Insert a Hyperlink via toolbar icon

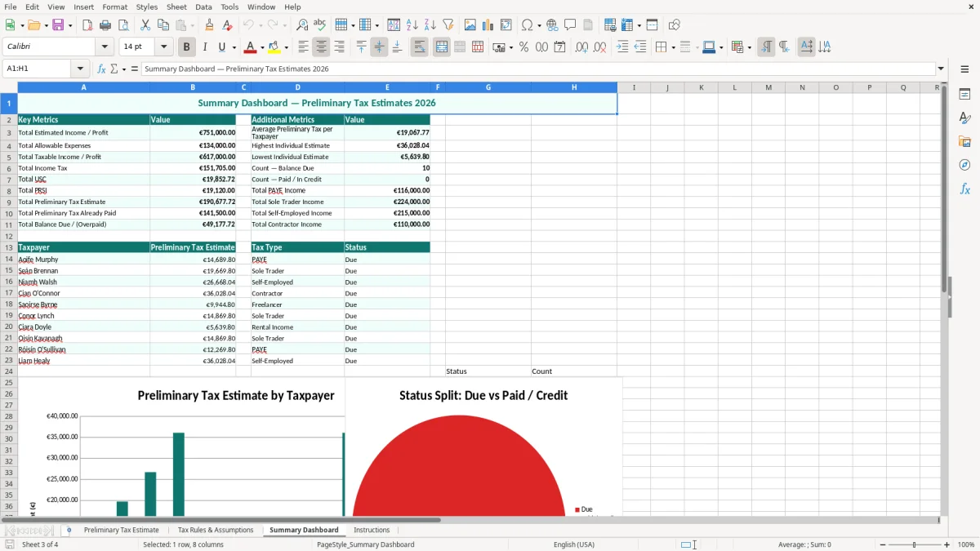point(552,25)
